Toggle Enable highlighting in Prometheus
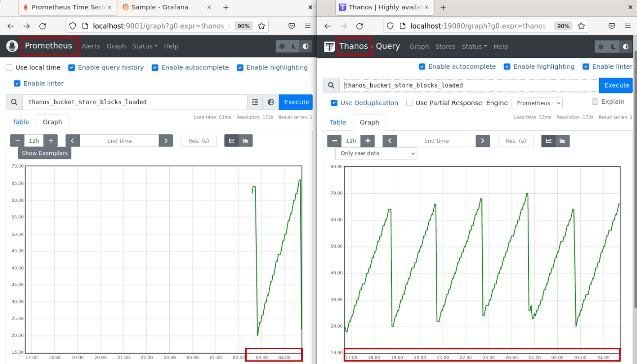This screenshot has height=364, width=637. coord(240,67)
